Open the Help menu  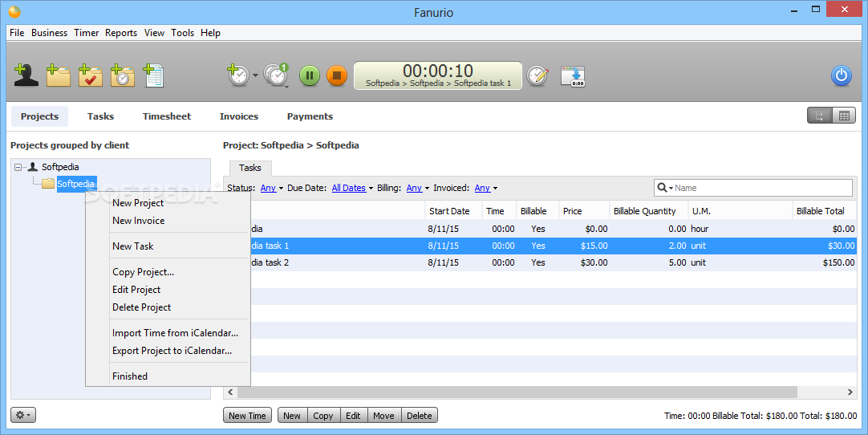pyautogui.click(x=210, y=33)
